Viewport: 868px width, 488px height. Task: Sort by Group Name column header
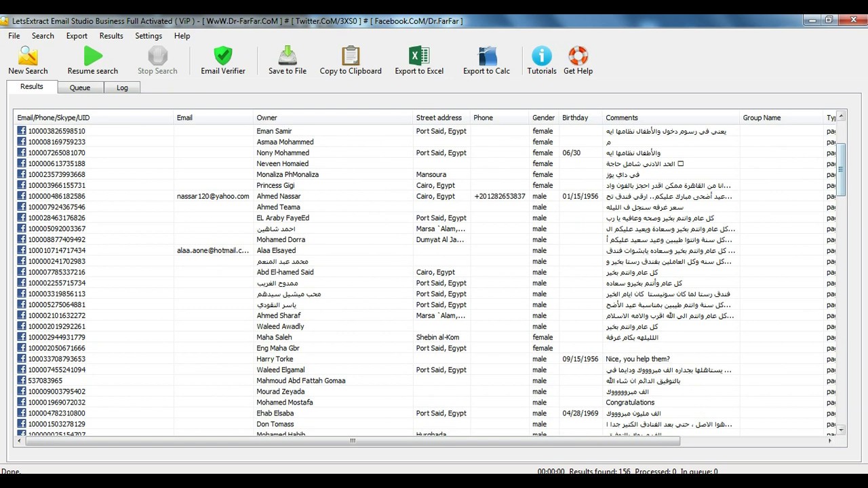pos(781,117)
